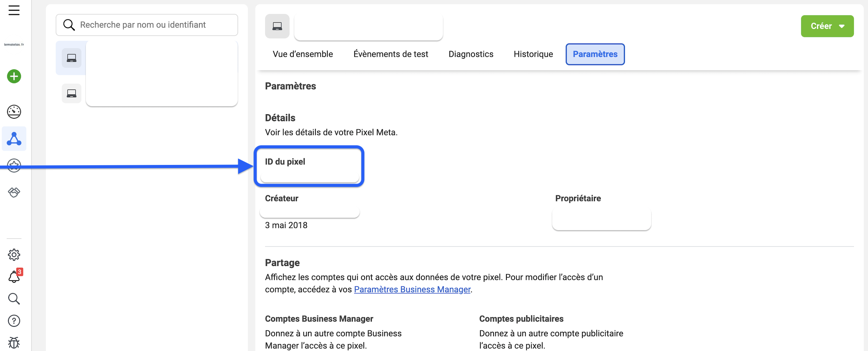This screenshot has height=351, width=868.
Task: Open the handshake partner integrations icon
Action: click(14, 192)
